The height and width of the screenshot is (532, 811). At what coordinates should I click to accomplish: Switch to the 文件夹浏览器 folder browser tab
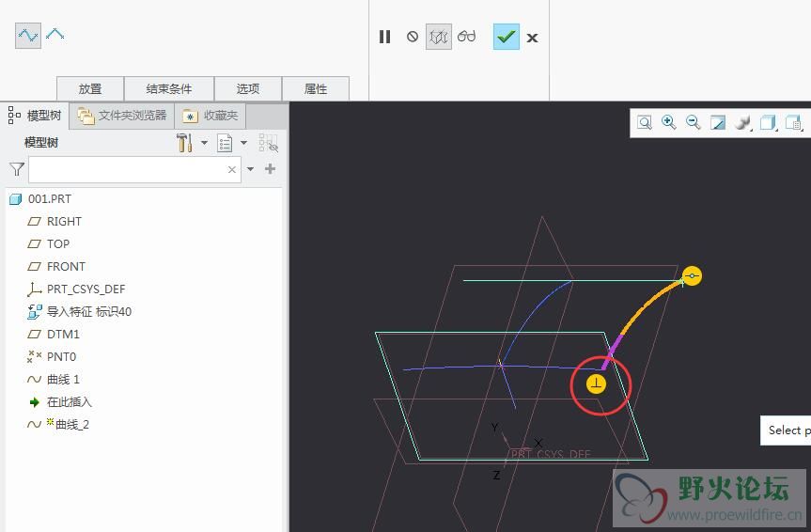122,116
